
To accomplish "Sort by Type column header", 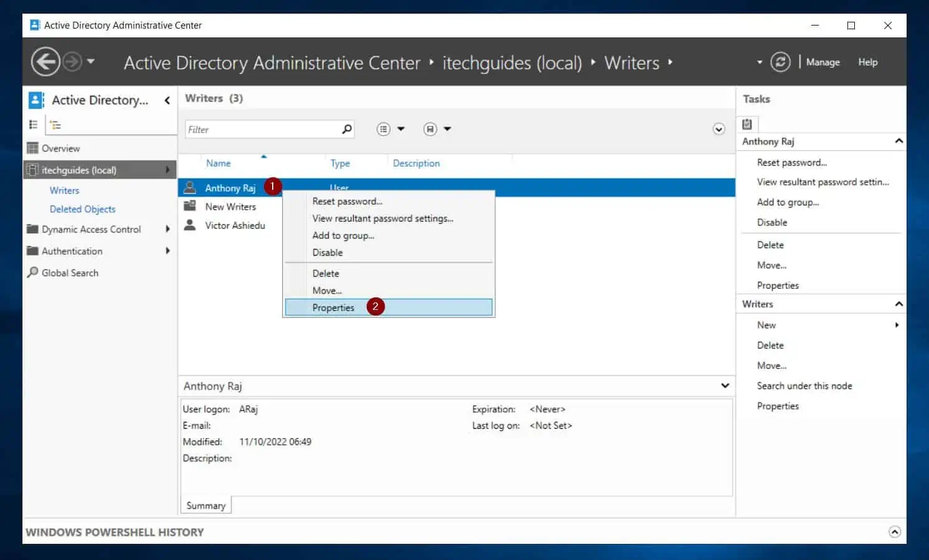I will 340,163.
